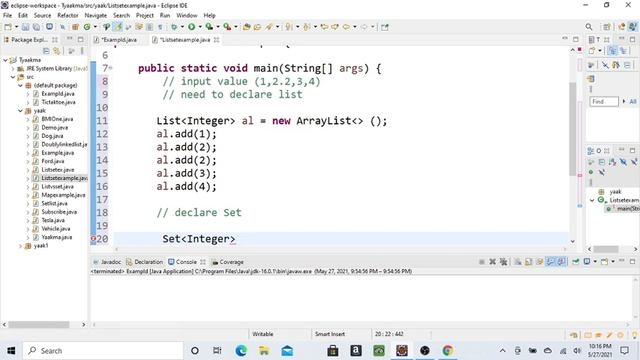Screen dimensions: 640x360
Task: Click the Save All toolbar icon
Action: click(x=36, y=27)
